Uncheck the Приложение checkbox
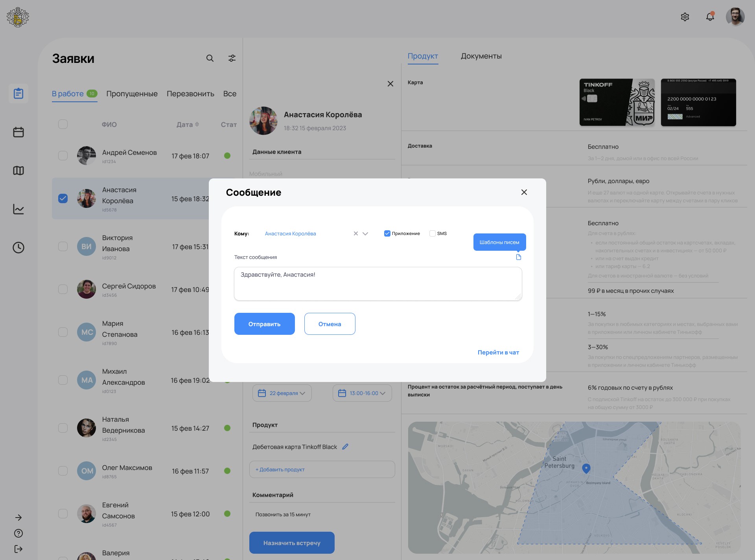Screen dimensions: 755x560 tap(387, 233)
